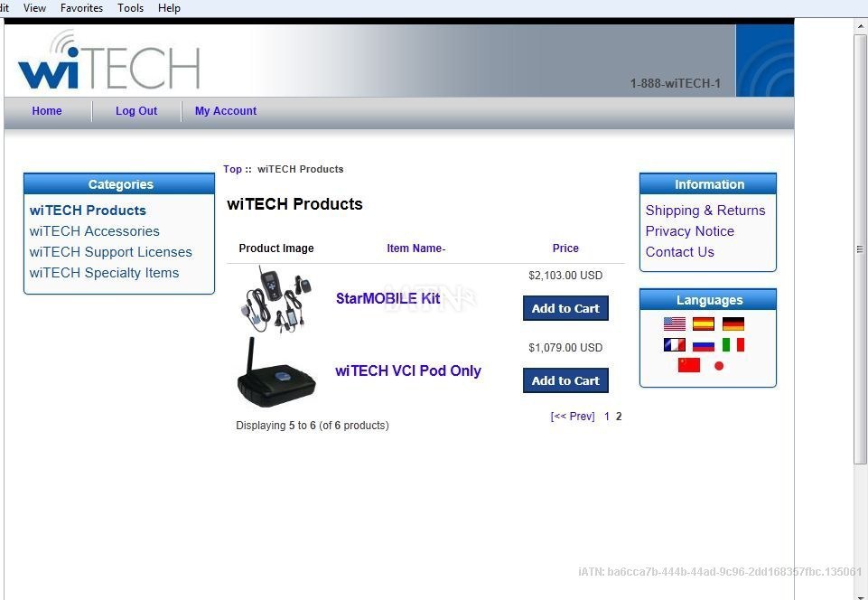The image size is (868, 600).
Task: Sort products by Price column
Action: [x=565, y=248]
